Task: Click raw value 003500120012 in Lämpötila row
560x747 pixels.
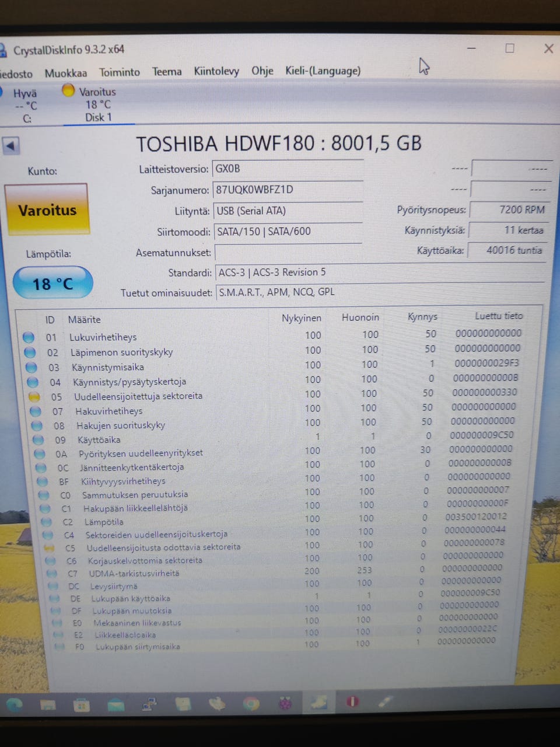Action: 475,516
